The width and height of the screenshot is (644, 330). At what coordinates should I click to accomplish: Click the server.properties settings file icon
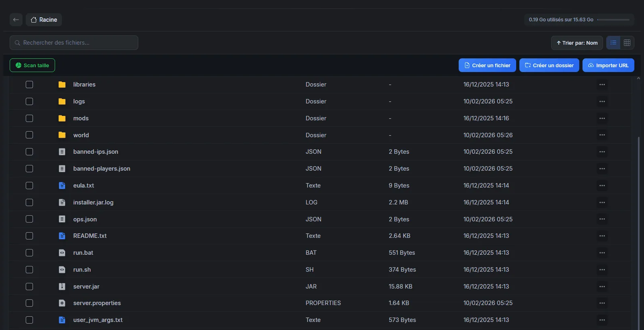(62, 303)
